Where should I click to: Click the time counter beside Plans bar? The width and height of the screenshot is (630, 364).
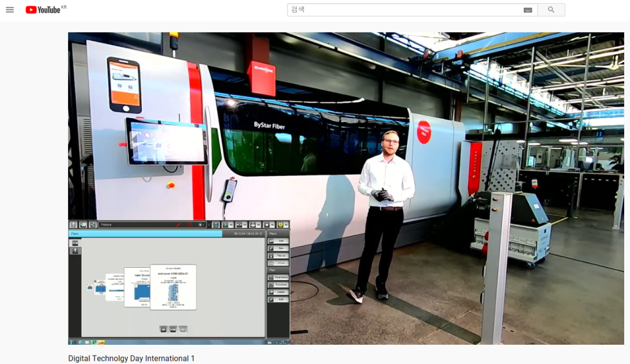247,234
